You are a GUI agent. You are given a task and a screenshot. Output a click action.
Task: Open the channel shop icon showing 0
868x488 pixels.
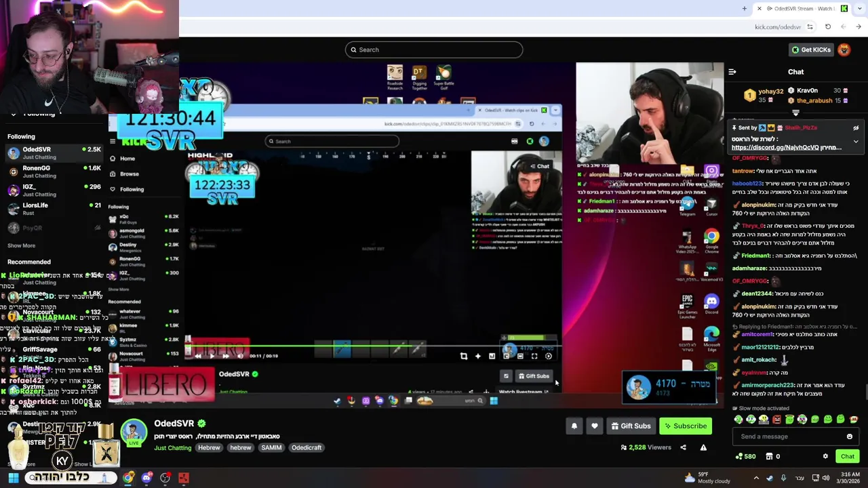(772, 456)
